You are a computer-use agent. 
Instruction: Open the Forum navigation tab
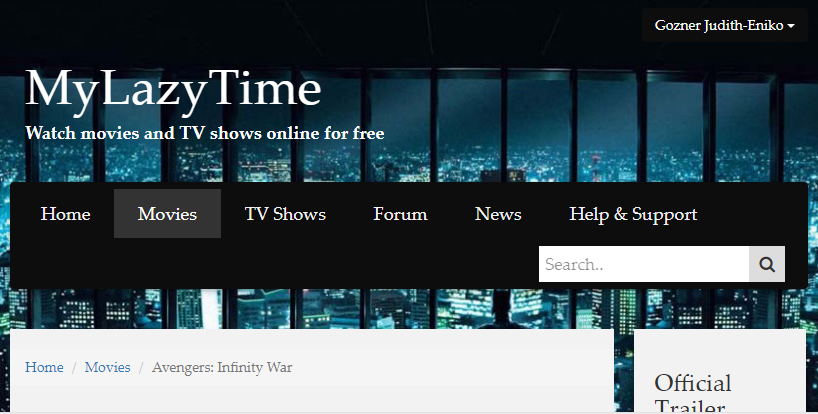(400, 214)
